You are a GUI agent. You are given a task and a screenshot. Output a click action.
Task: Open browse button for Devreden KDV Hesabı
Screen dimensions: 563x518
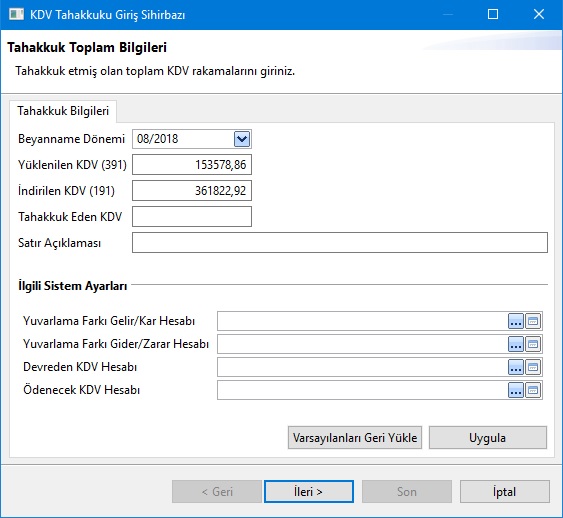coord(516,367)
